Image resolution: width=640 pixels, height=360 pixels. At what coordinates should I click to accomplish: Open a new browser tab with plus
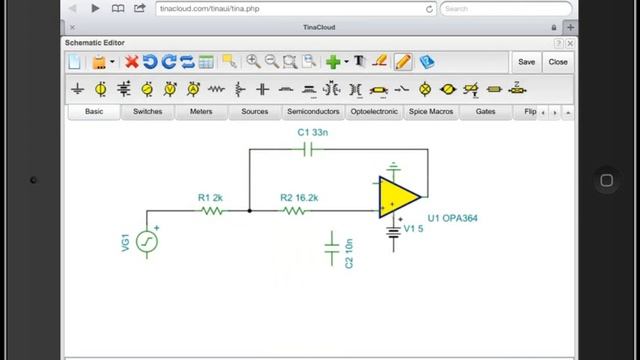pyautogui.click(x=570, y=27)
